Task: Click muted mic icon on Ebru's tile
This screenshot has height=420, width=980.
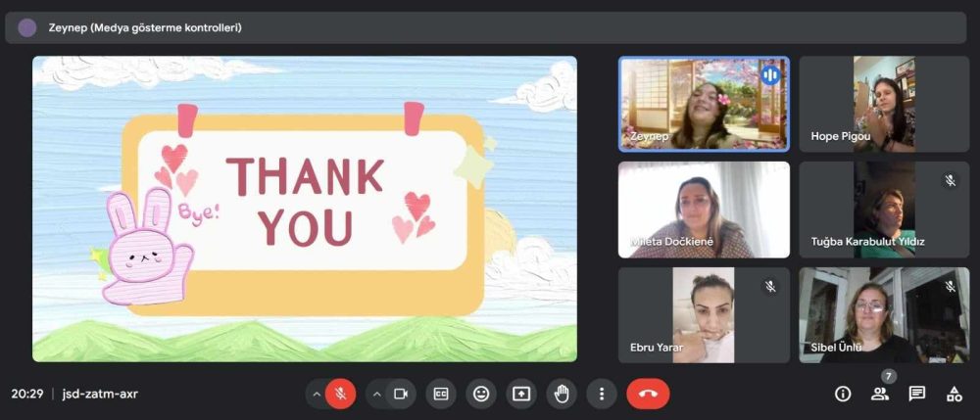Action: (x=770, y=287)
